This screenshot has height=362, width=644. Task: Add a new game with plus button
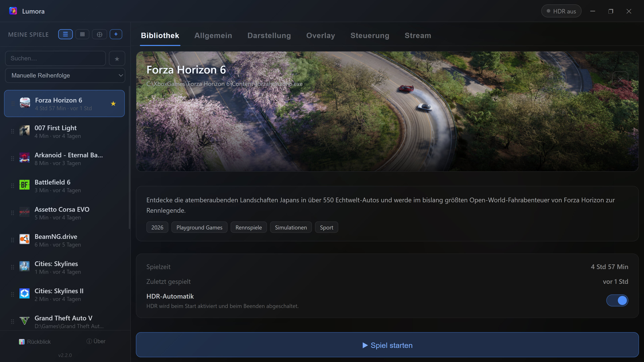(x=116, y=34)
